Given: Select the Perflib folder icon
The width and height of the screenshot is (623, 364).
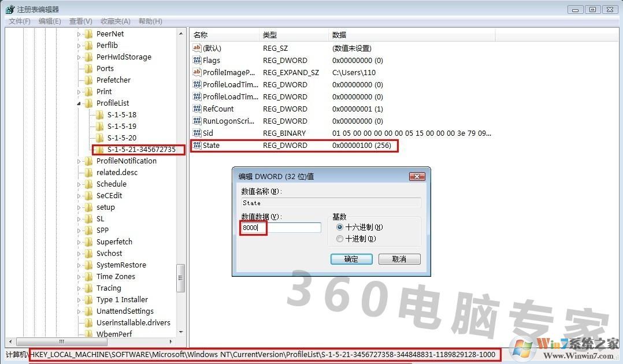Looking at the screenshot, I should pyautogui.click(x=88, y=45).
